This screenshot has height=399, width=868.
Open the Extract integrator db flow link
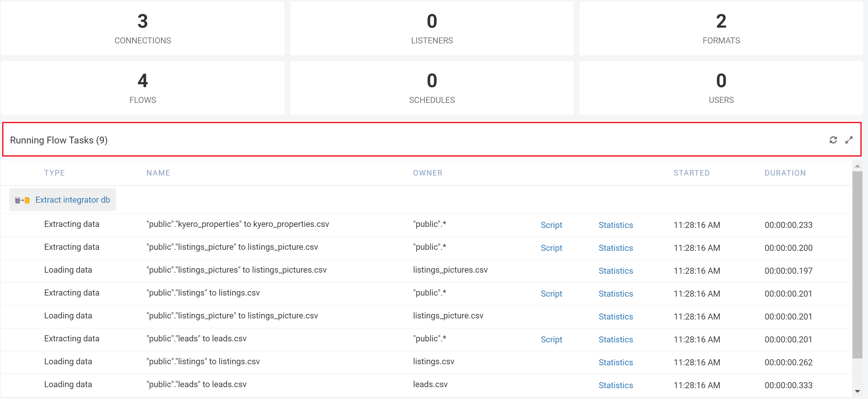[73, 200]
